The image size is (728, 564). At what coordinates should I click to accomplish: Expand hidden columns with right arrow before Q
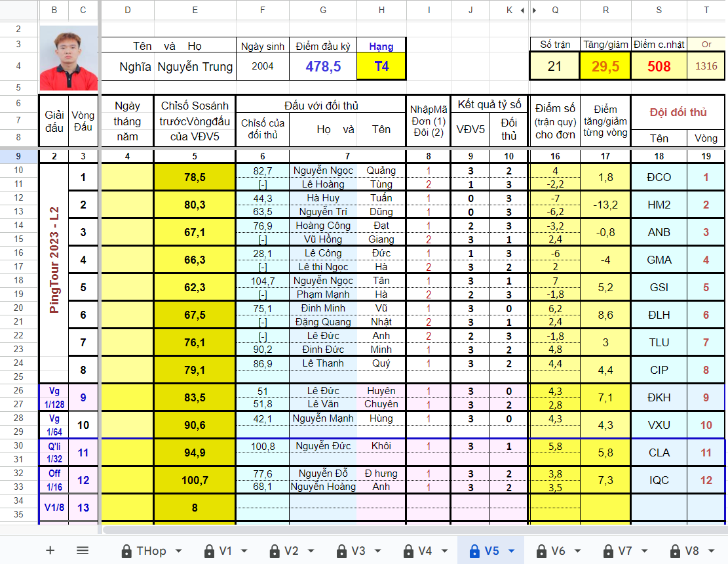coord(535,10)
